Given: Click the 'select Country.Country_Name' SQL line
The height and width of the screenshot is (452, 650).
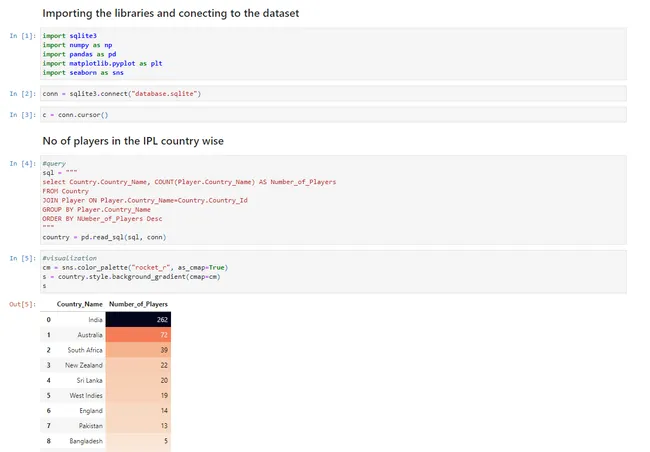Looking at the screenshot, I should pyautogui.click(x=189, y=182).
